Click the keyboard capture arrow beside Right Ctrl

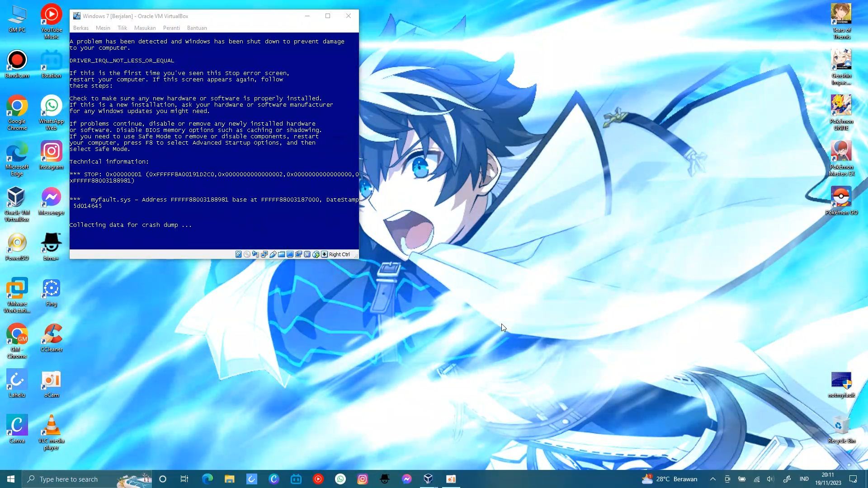324,254
